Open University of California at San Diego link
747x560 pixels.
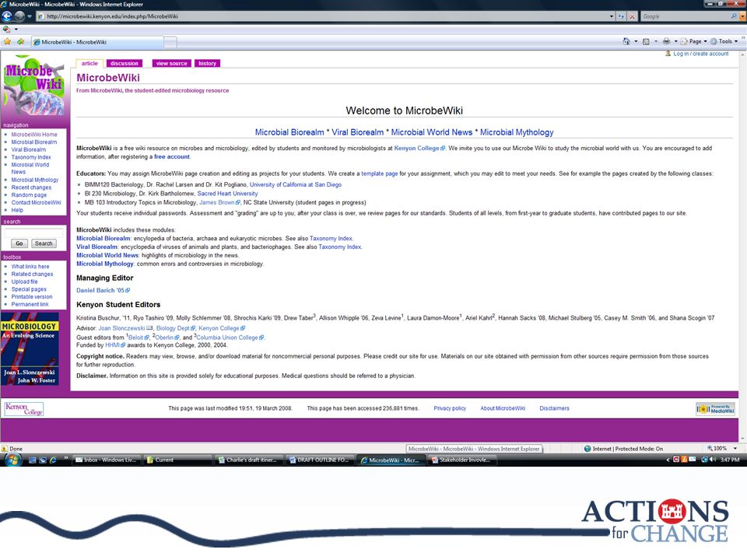tap(296, 185)
